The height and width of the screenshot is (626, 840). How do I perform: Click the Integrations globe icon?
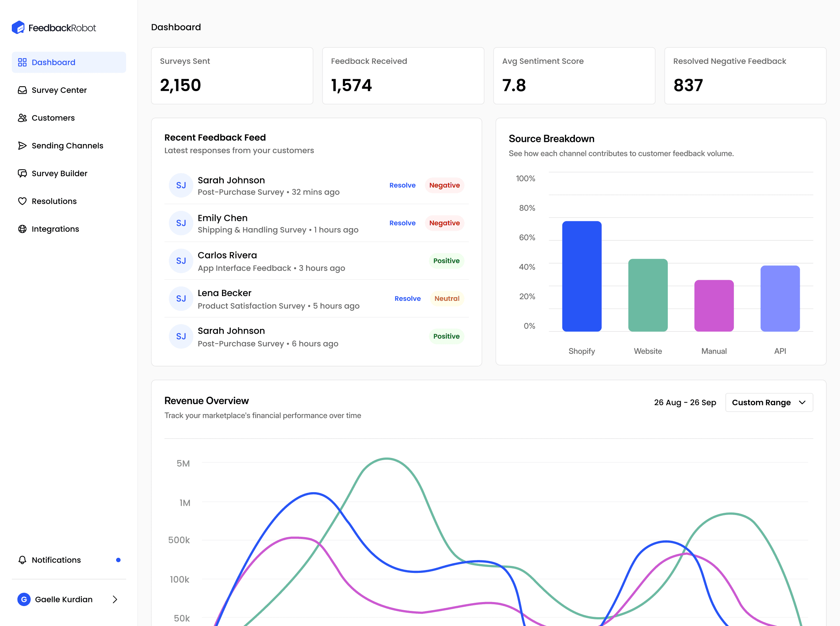(22, 229)
